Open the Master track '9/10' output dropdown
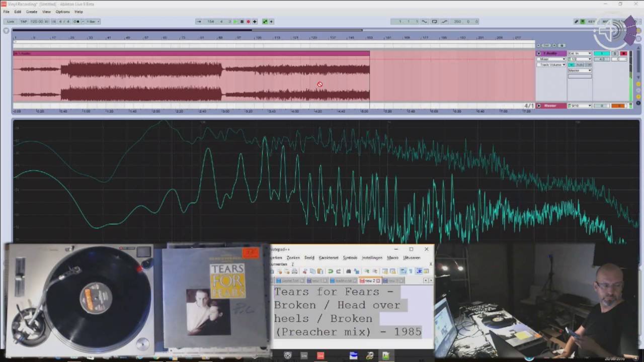 click(x=580, y=106)
